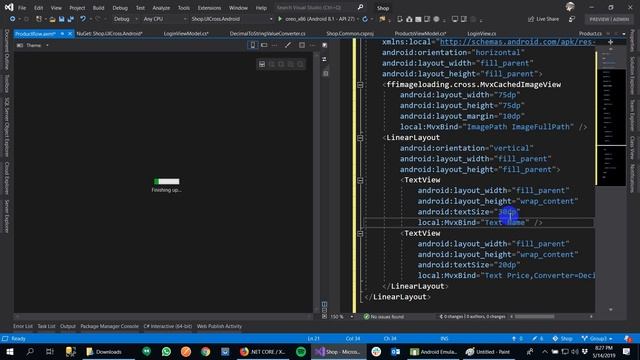This screenshot has width=640, height=360.
Task: Open the Extensions menu
Action: [209, 8]
